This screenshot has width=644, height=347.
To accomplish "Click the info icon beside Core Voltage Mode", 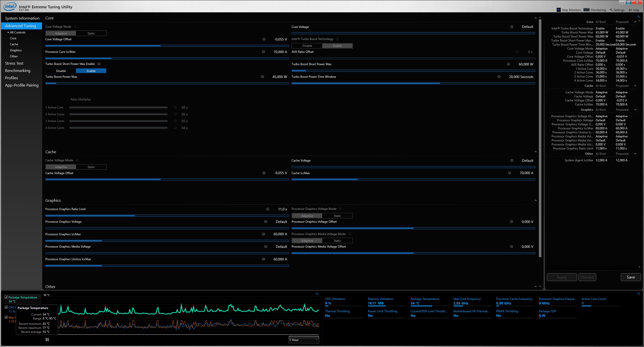I will pyautogui.click(x=75, y=27).
